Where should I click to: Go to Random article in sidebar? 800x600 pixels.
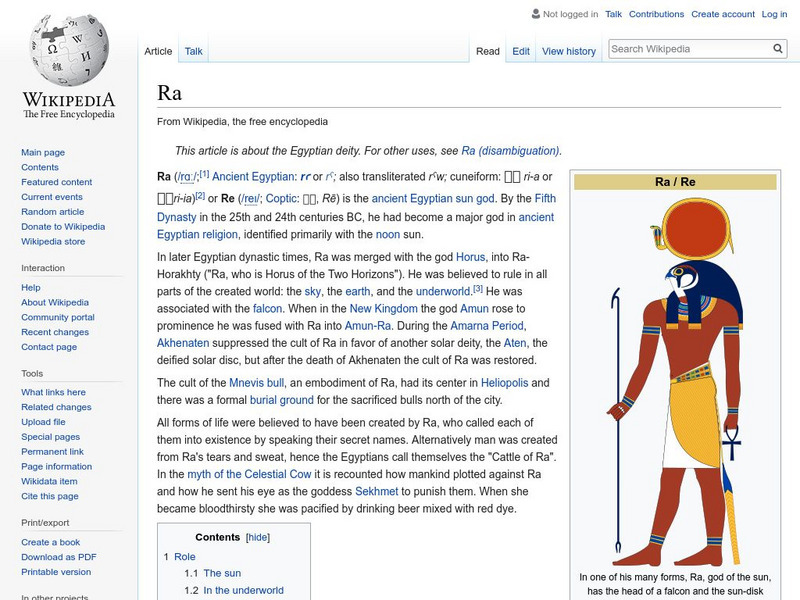[x=53, y=212]
